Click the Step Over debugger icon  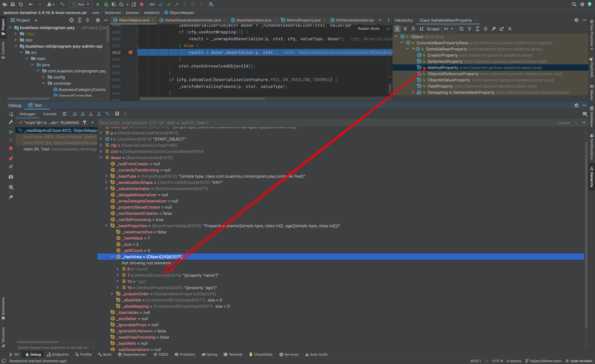click(x=75, y=114)
